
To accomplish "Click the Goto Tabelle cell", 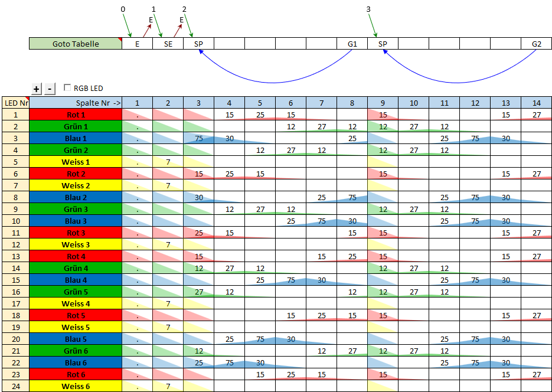I will (x=76, y=44).
